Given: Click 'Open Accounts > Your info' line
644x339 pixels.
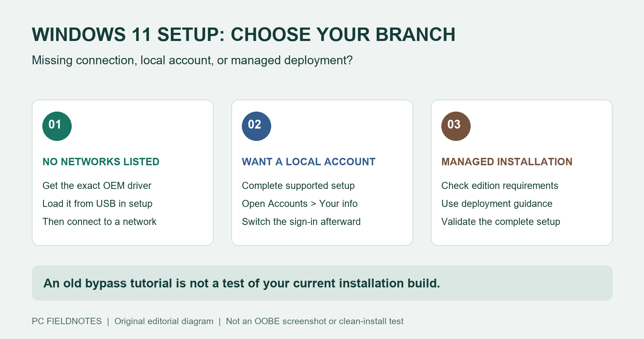Looking at the screenshot, I should pos(300,204).
